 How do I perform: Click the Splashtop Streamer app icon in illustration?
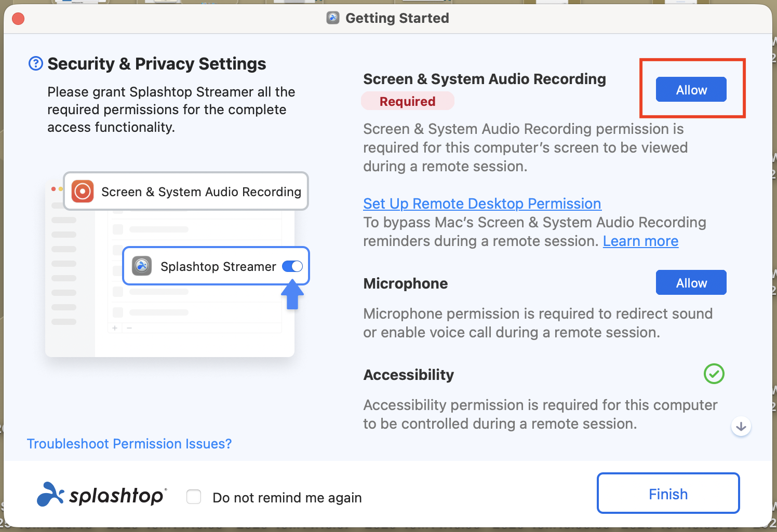[x=142, y=266]
